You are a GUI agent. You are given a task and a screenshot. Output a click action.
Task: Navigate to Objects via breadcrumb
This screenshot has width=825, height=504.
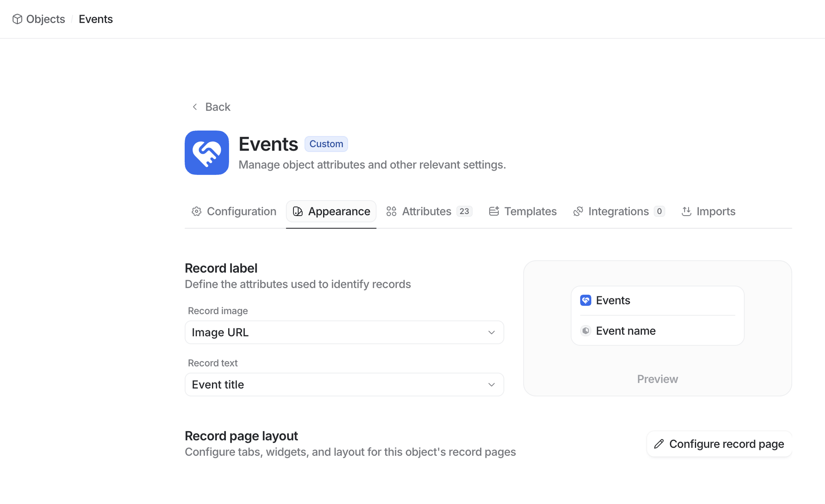pos(45,19)
